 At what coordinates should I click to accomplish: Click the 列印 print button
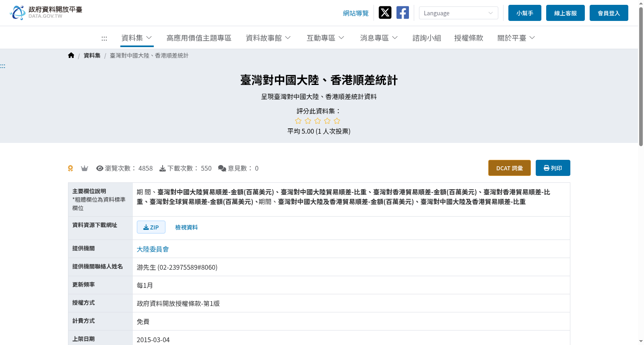[553, 168]
